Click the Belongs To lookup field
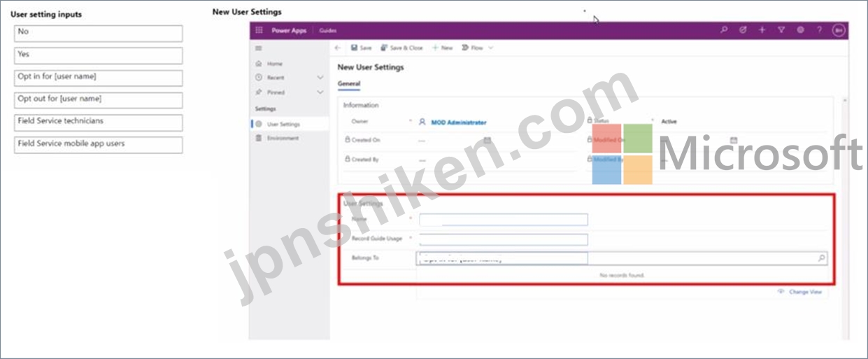This screenshot has width=868, height=359. click(x=622, y=258)
